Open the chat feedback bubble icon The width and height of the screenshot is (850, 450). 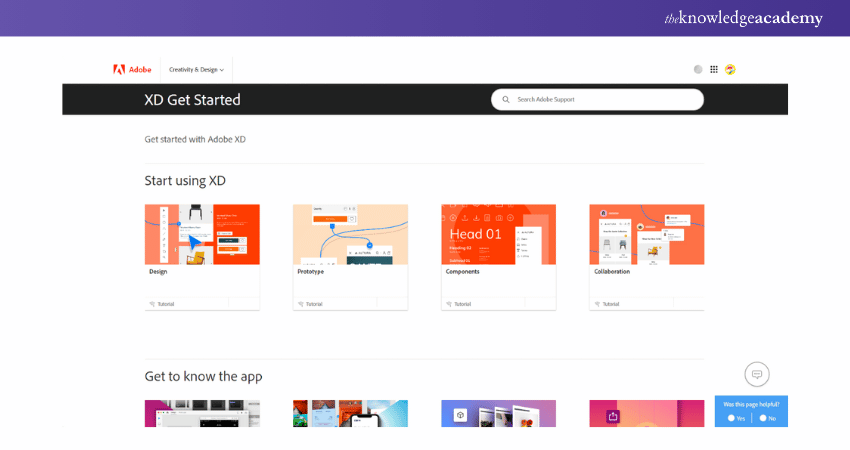pyautogui.click(x=757, y=374)
